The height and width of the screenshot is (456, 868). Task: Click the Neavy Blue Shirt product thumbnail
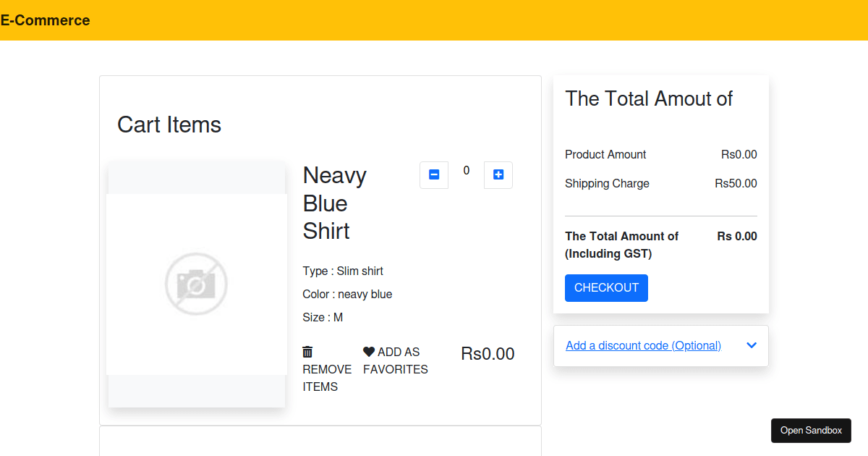pos(196,284)
